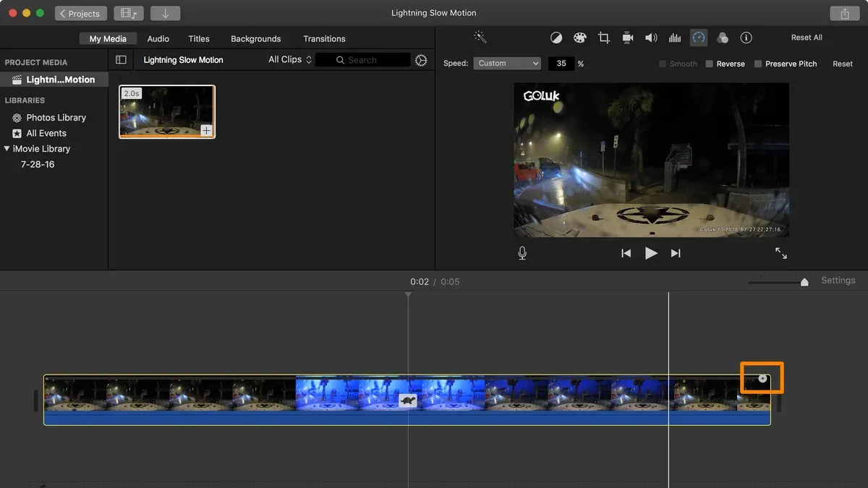Viewport: 868px width, 488px height.
Task: Toggle the libraries sidebar icon
Action: click(x=121, y=60)
